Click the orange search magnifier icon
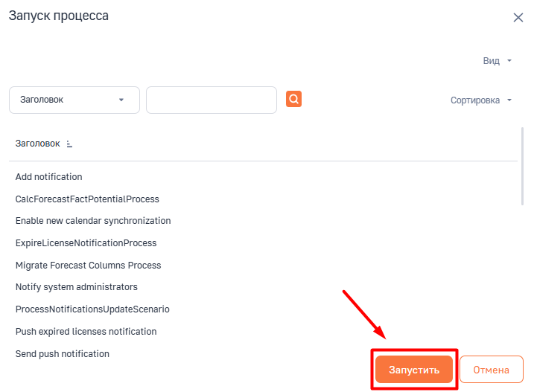Image resolution: width=534 pixels, height=392 pixels. pos(293,99)
